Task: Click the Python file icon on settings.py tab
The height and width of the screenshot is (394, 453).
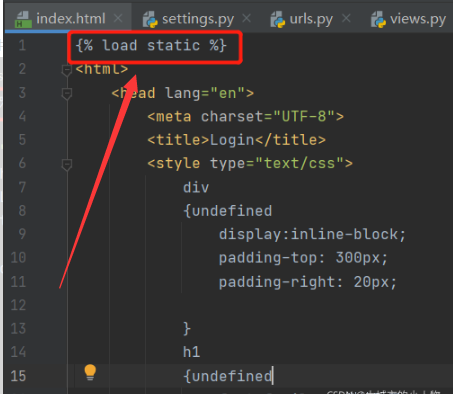Action: (x=150, y=19)
